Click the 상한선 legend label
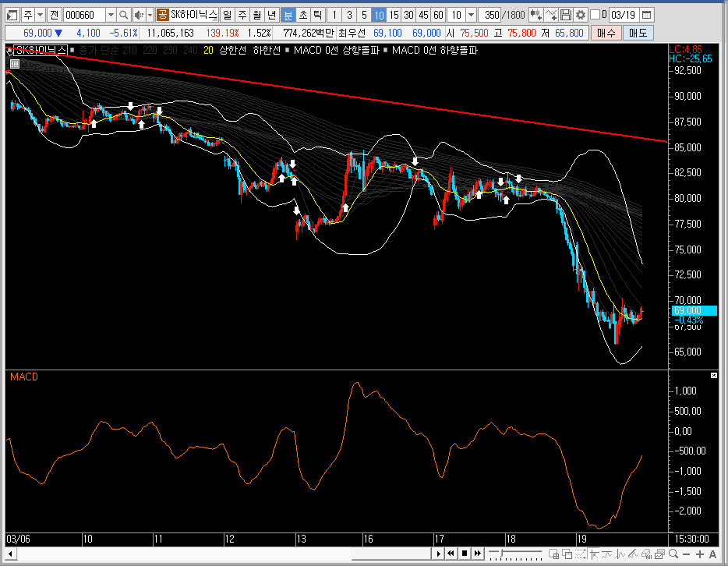 232,50
